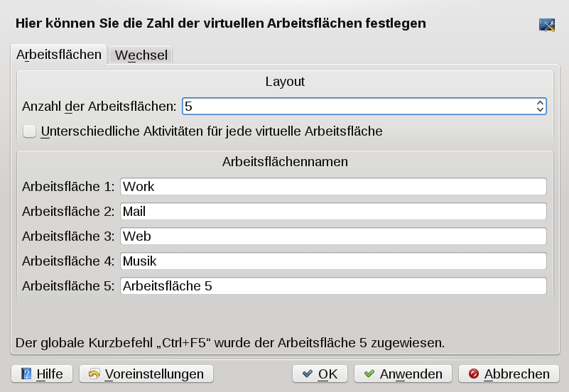Click the Arbeitsfläche 3 field containing Web

(333, 236)
